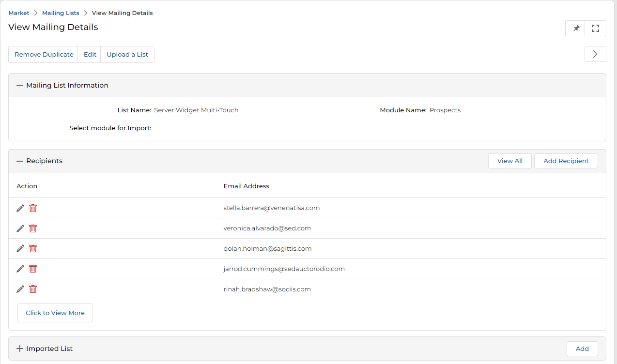Click the Remove Duplicate button

[x=44, y=54]
